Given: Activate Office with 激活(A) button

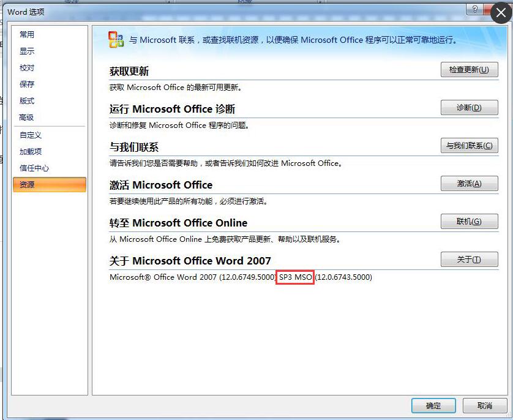Looking at the screenshot, I should tap(469, 184).
